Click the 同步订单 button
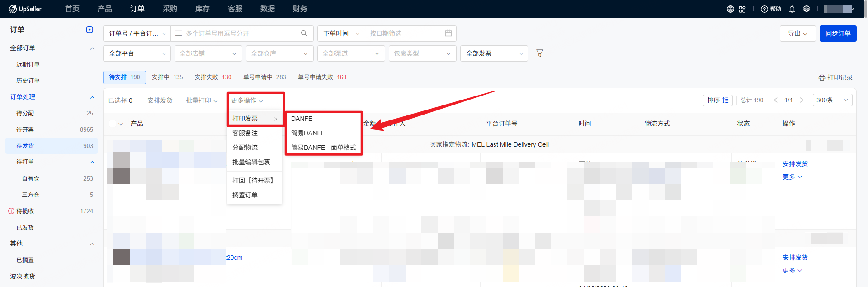The image size is (868, 287). [x=838, y=33]
